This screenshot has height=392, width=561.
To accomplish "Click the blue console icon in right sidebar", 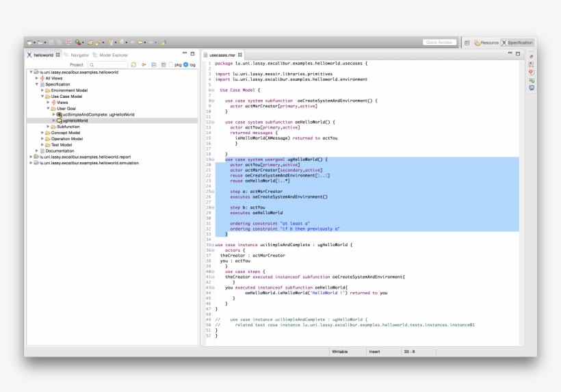I will pos(532,88).
